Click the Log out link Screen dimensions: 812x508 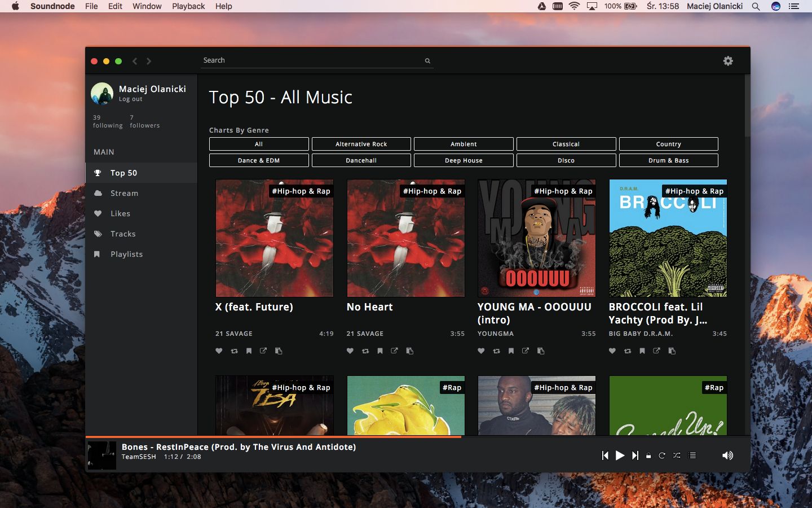pos(130,99)
